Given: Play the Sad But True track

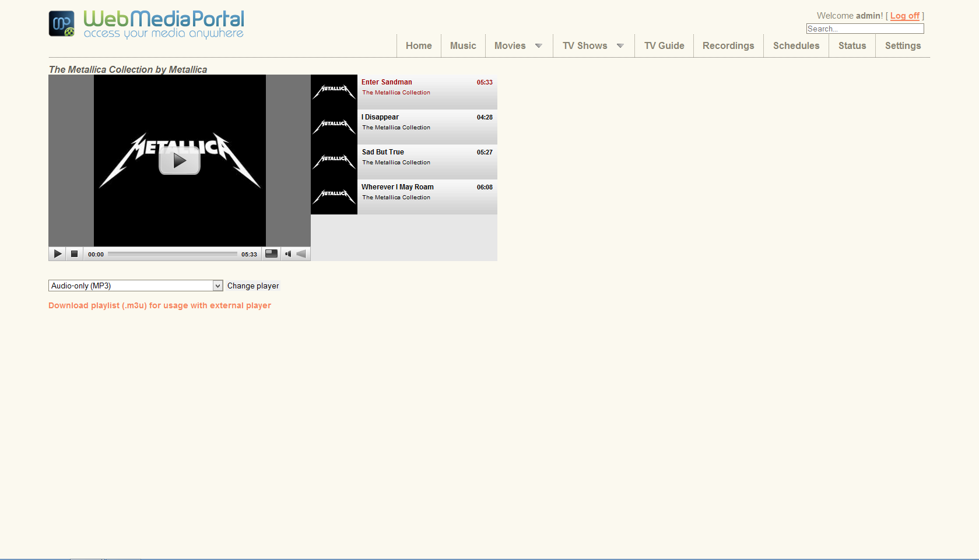Looking at the screenshot, I should [383, 152].
